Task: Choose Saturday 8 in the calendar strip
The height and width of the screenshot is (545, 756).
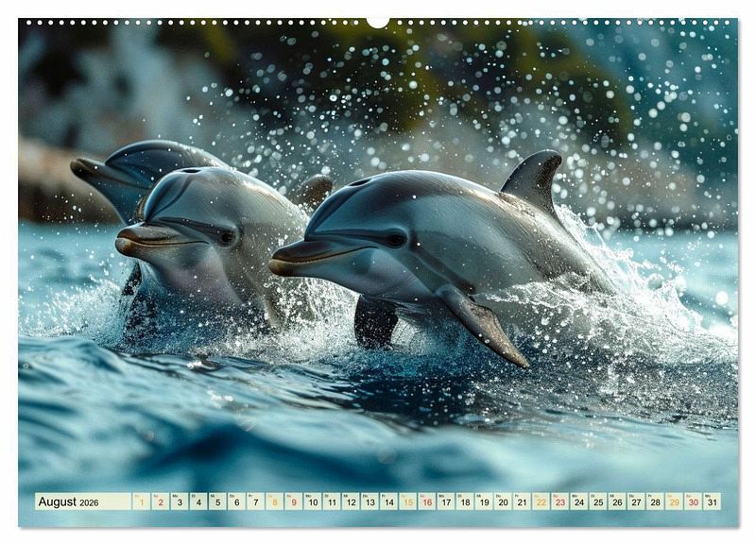Action: coord(275,502)
